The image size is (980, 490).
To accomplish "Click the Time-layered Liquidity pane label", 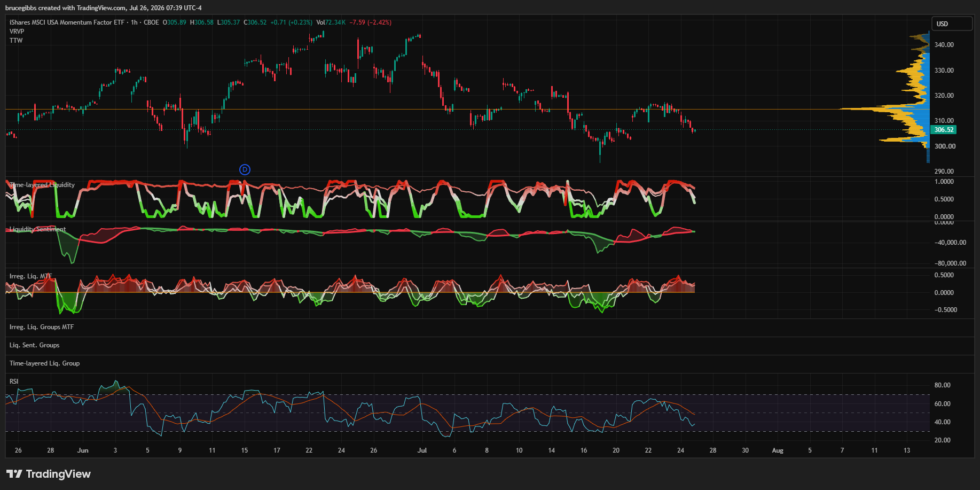I will click(42, 185).
